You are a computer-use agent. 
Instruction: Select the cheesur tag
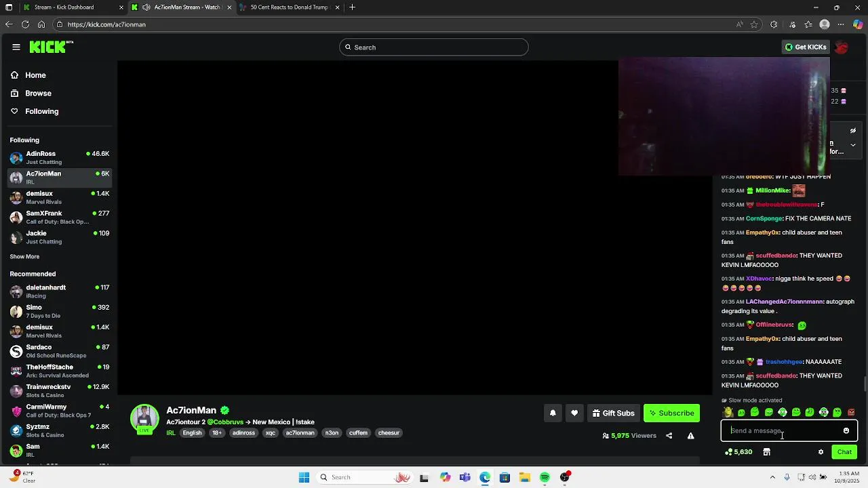pyautogui.click(x=389, y=433)
